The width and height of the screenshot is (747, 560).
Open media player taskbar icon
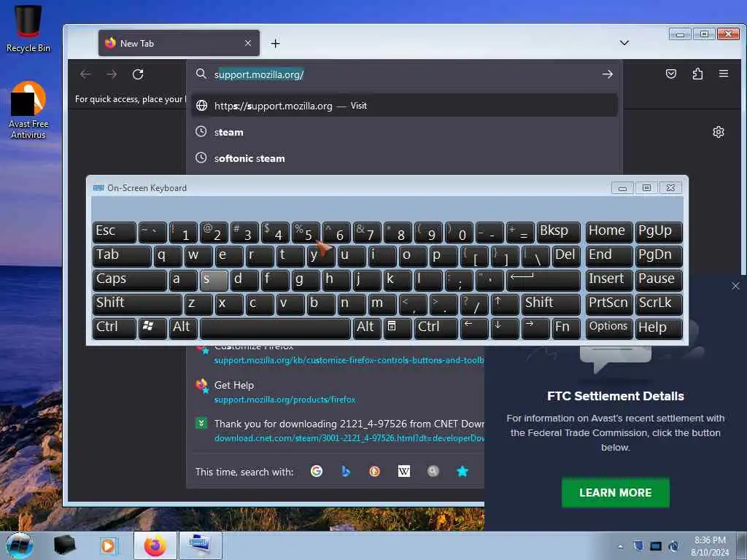click(x=109, y=545)
